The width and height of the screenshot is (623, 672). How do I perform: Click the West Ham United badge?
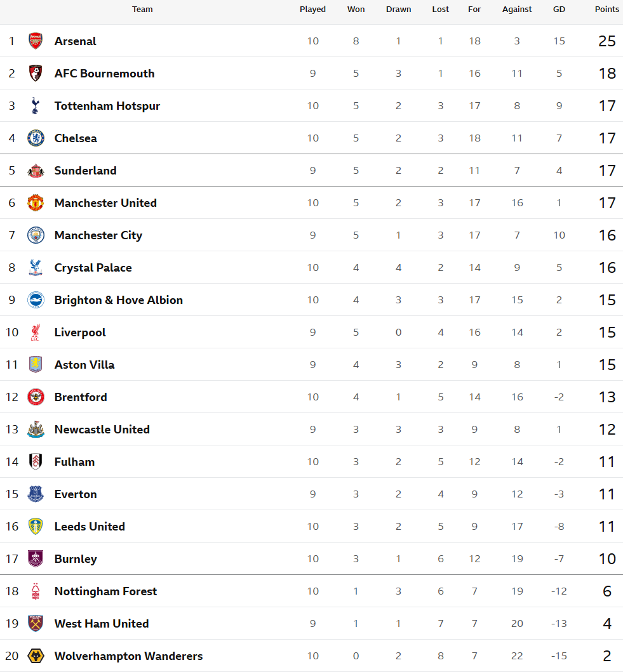(36, 624)
